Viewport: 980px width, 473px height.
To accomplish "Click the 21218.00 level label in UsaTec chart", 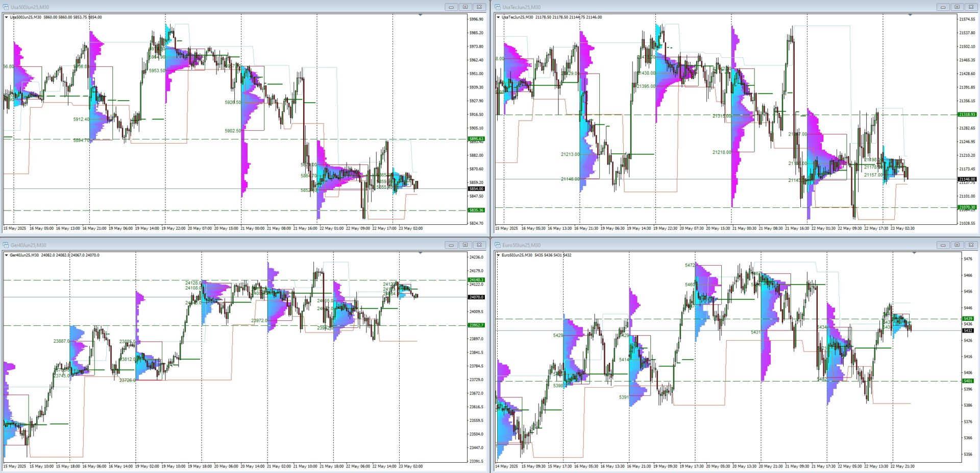I will 722,152.
